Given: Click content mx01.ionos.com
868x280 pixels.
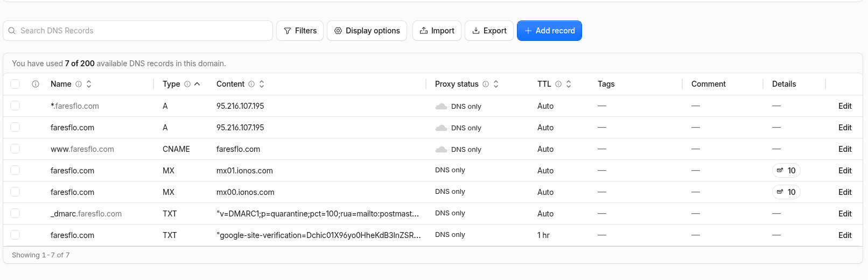Looking at the screenshot, I should pos(244,171).
